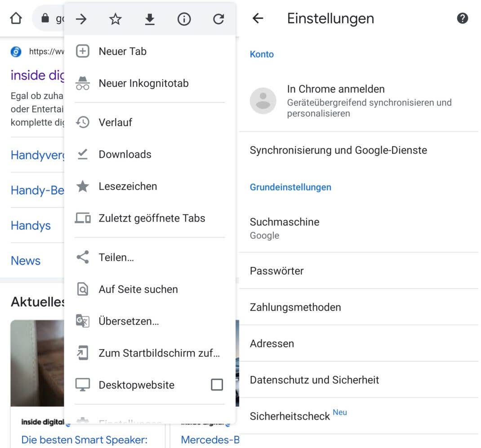481x448 pixels.
Task: Tap the forward arrow icon in menu
Action: [x=81, y=19]
